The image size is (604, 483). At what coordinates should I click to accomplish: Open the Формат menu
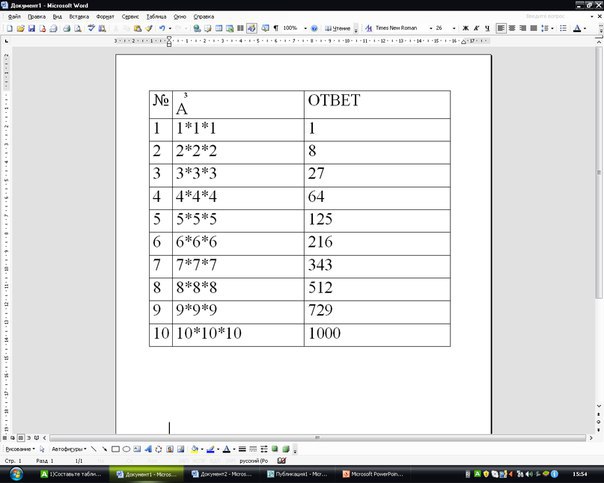(105, 17)
